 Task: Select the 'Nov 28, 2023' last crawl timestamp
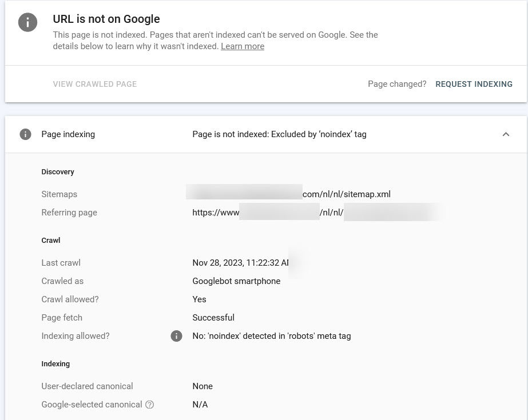click(x=241, y=263)
